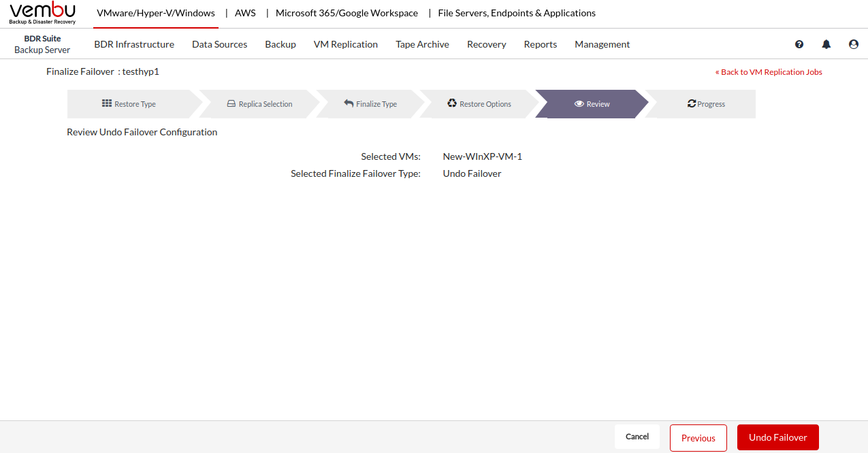Expand the Reports menu
868x453 pixels.
[540, 44]
